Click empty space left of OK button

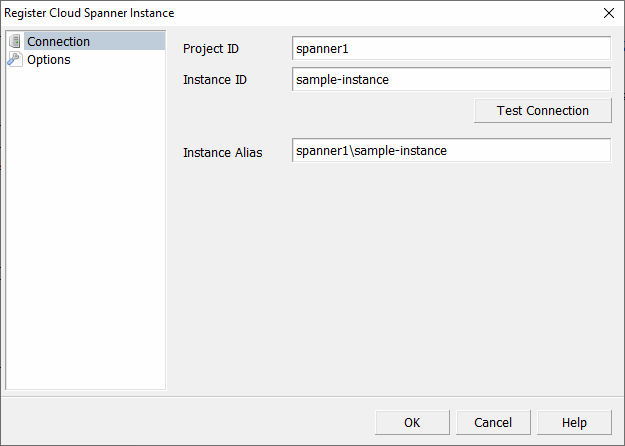[x=200, y=422]
